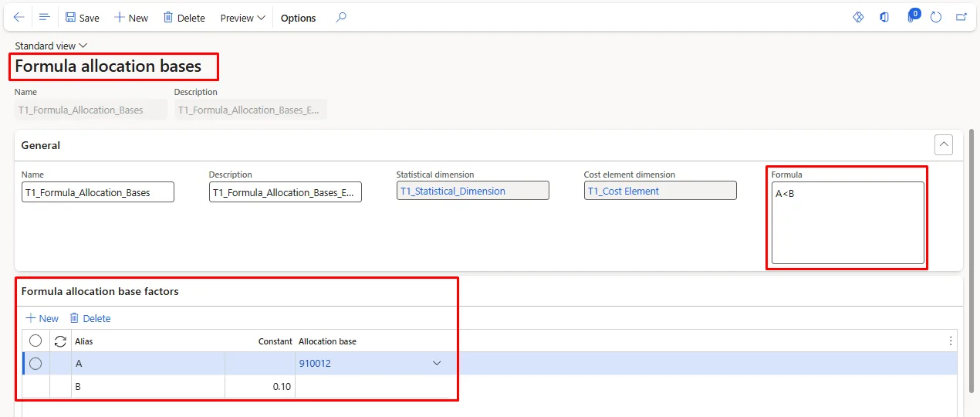980x417 pixels.
Task: Refresh the page with circular arrow
Action: pyautogui.click(x=936, y=17)
